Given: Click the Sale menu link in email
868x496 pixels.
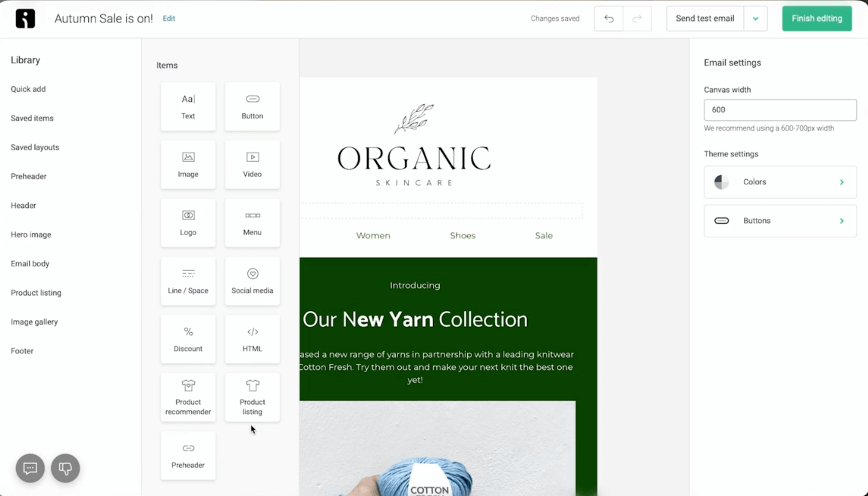Looking at the screenshot, I should pyautogui.click(x=544, y=235).
